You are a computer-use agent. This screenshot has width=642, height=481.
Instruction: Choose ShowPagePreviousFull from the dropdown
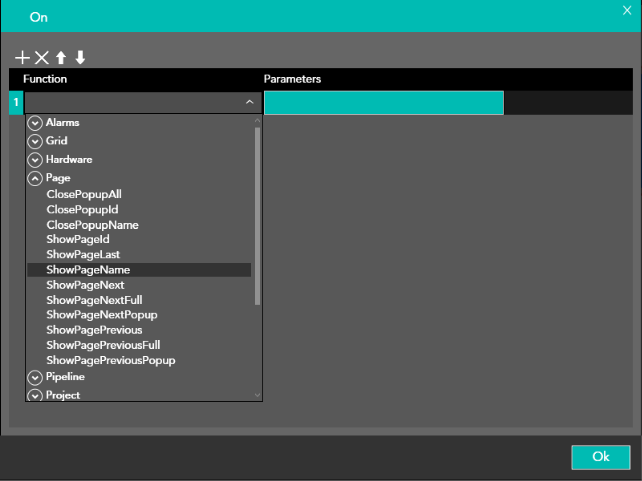(x=103, y=345)
